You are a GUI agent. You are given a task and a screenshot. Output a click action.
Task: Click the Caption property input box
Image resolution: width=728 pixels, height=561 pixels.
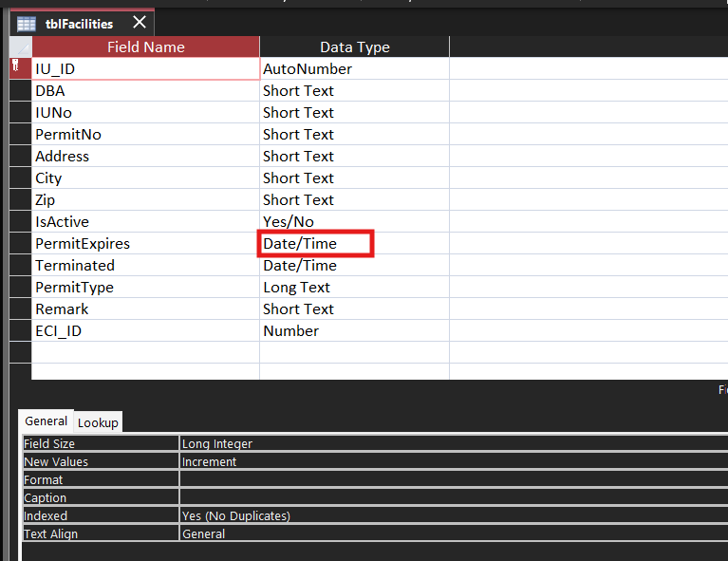(454, 497)
